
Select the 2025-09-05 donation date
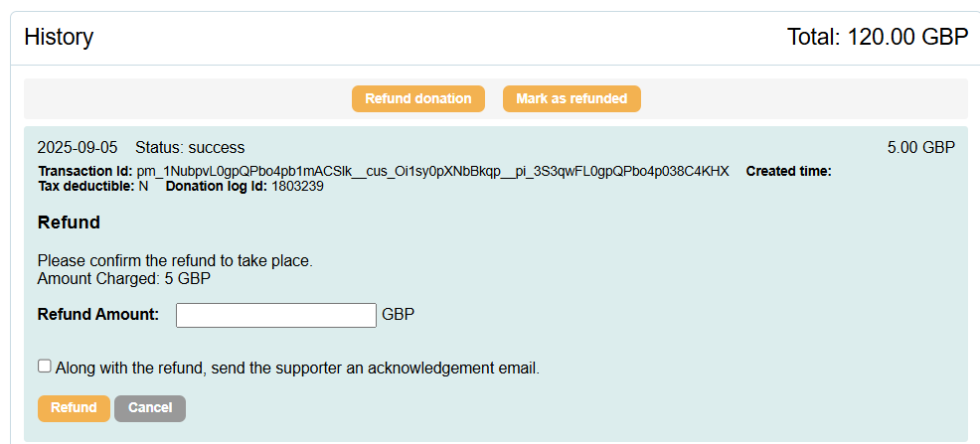point(77,148)
